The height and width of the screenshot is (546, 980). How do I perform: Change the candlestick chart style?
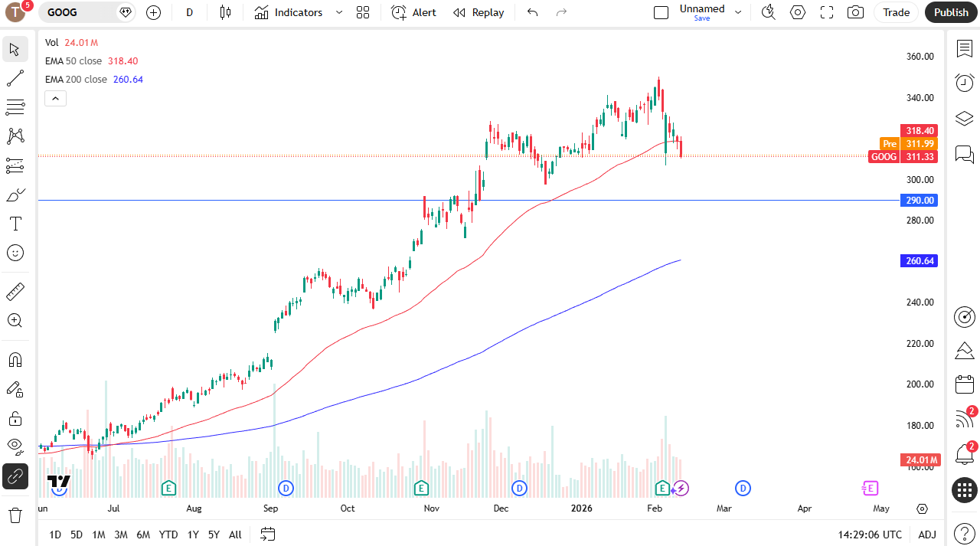click(225, 12)
